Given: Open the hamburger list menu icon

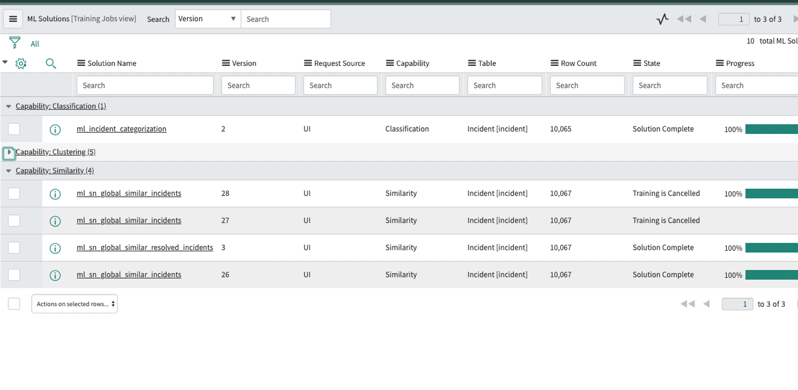Looking at the screenshot, I should pos(13,19).
